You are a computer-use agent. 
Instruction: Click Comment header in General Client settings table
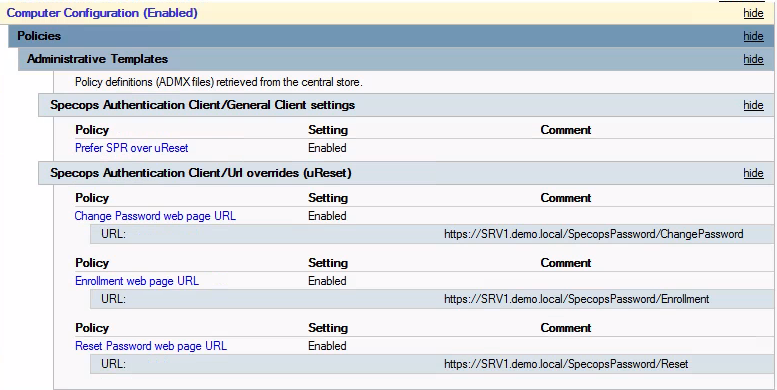click(x=565, y=130)
